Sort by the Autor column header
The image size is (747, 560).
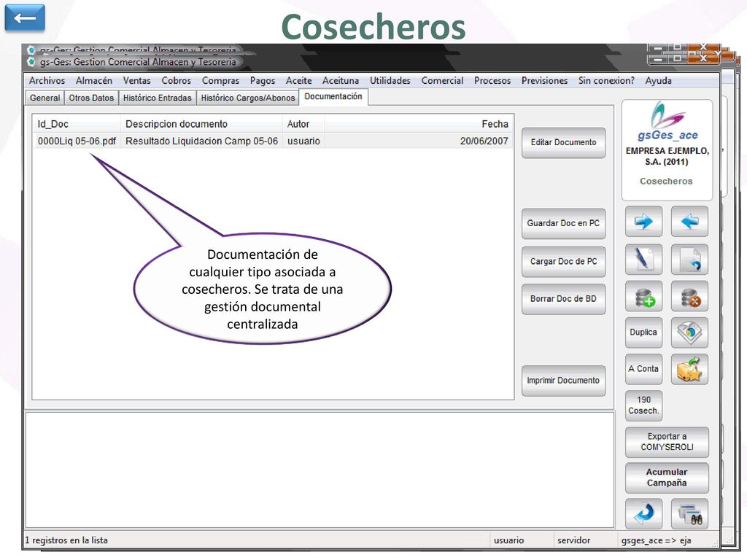click(303, 124)
